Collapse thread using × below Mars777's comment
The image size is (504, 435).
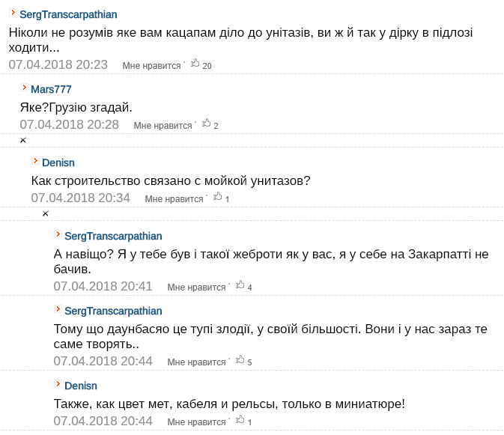(x=22, y=140)
